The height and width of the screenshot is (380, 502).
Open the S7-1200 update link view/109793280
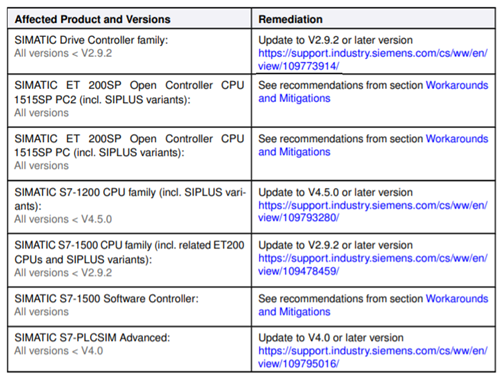point(373,212)
